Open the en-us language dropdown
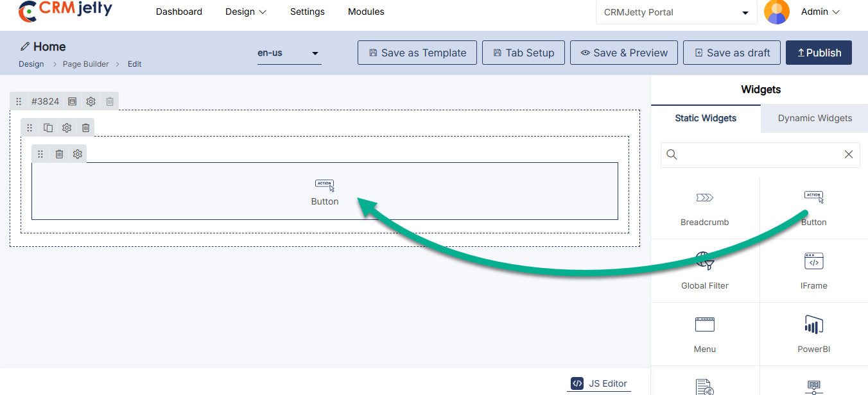 289,53
